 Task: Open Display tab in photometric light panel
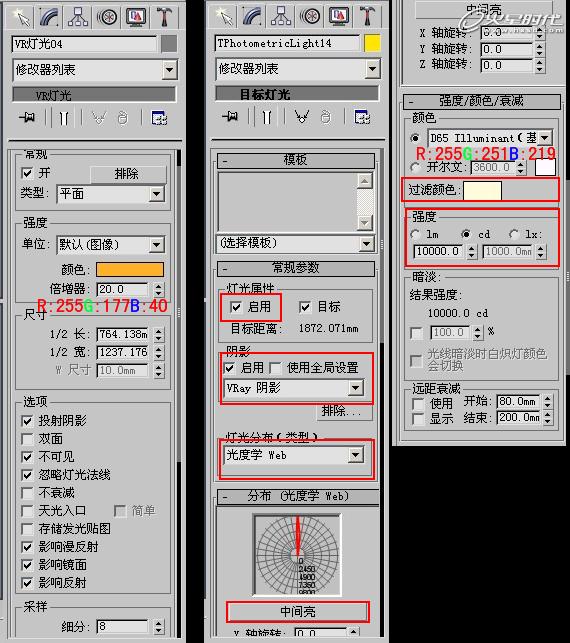pyautogui.click(x=339, y=16)
